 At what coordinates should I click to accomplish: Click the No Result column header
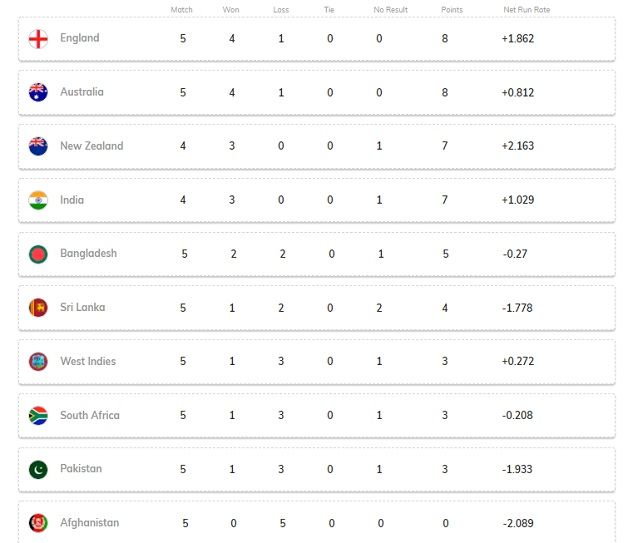coord(390,10)
